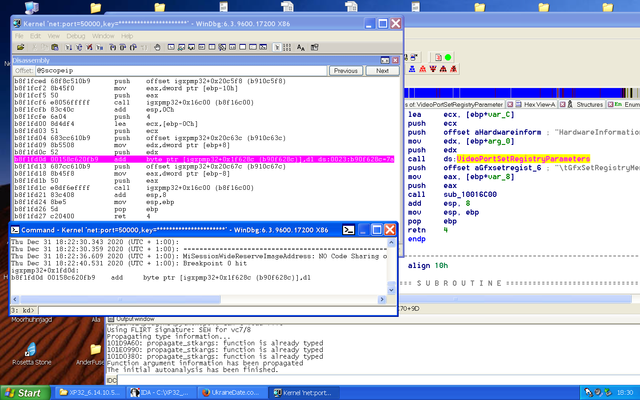Click the Options icon at WinDbg toolbar end
This screenshot has width=640, height=400.
[x=314, y=47]
